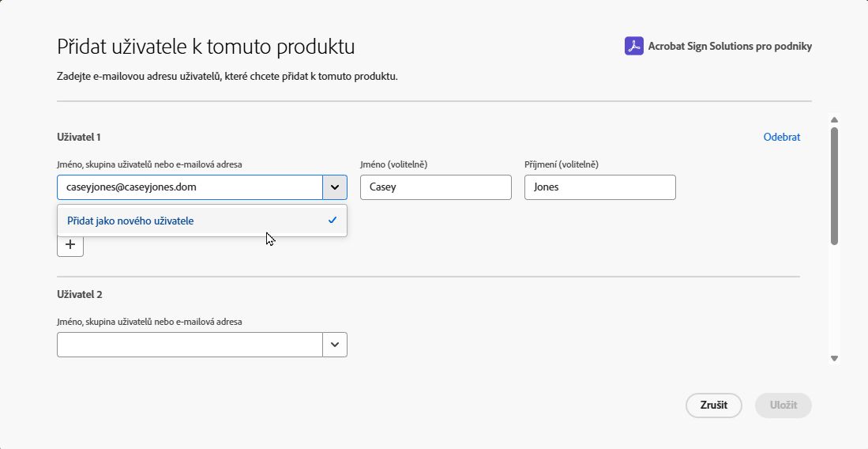Screen dimensions: 868x449
Task: Click the empty Uživatel 2 email field
Action: click(x=190, y=345)
